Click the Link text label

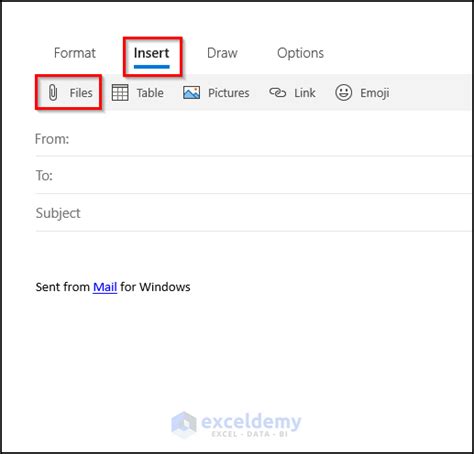click(305, 93)
